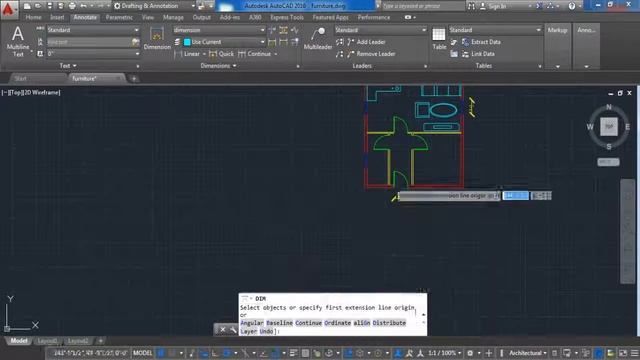Select the Multileader tool
The image size is (640, 360).
pyautogui.click(x=318, y=39)
